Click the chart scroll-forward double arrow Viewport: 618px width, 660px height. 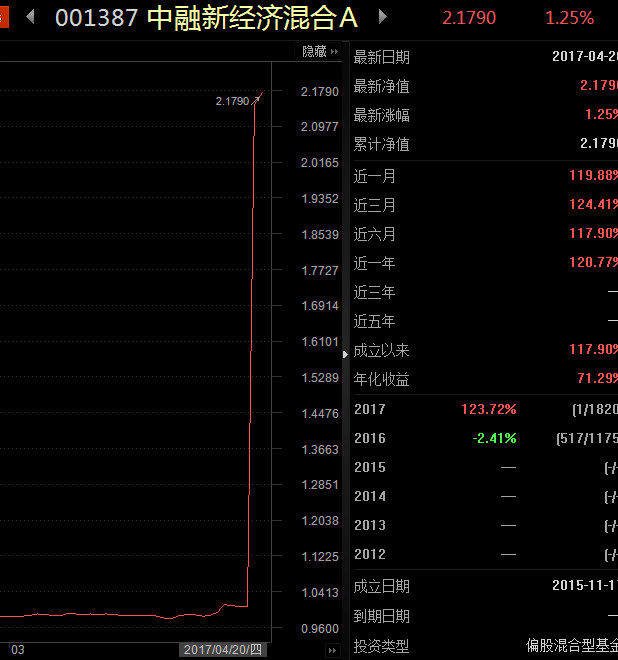coord(332,650)
